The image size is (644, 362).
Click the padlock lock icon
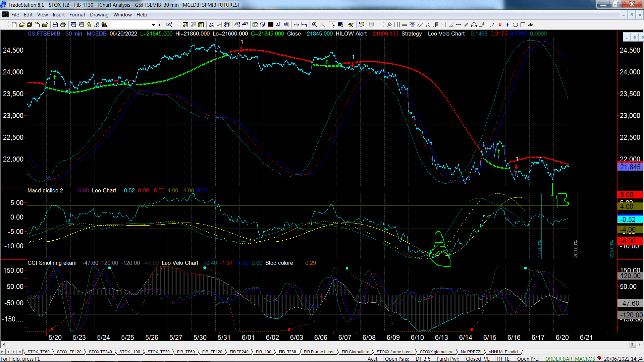tap(89, 25)
